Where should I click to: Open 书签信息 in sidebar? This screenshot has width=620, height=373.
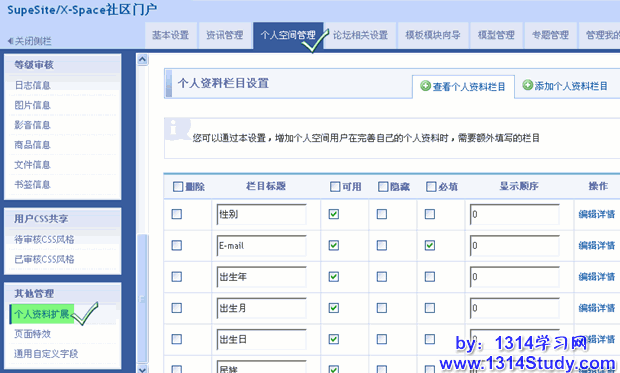[x=32, y=184]
